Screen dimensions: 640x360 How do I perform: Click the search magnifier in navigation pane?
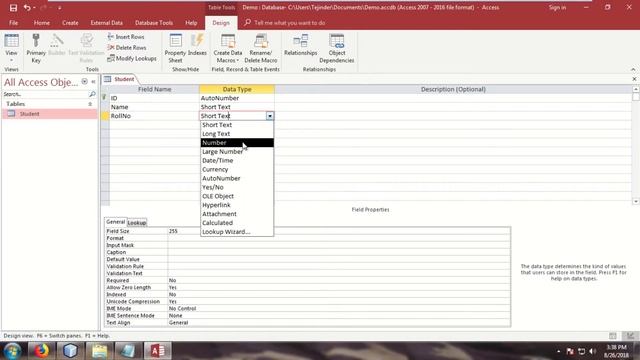92,94
